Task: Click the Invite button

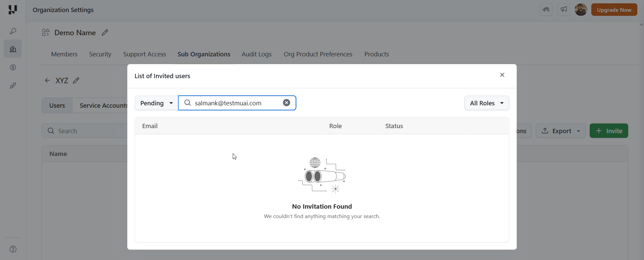Action: tap(609, 131)
